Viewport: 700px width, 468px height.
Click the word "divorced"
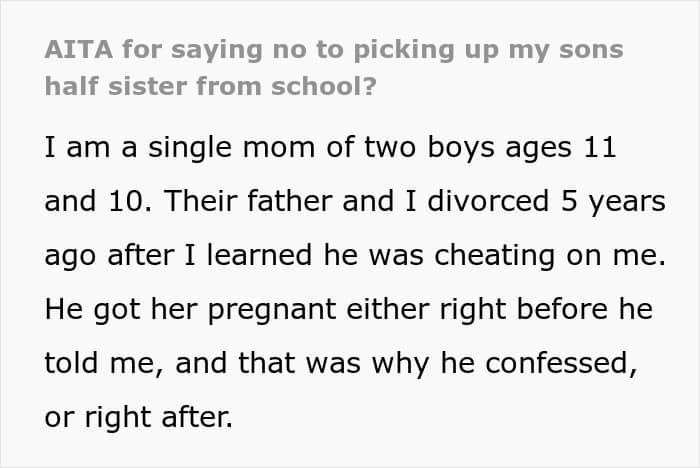point(482,202)
